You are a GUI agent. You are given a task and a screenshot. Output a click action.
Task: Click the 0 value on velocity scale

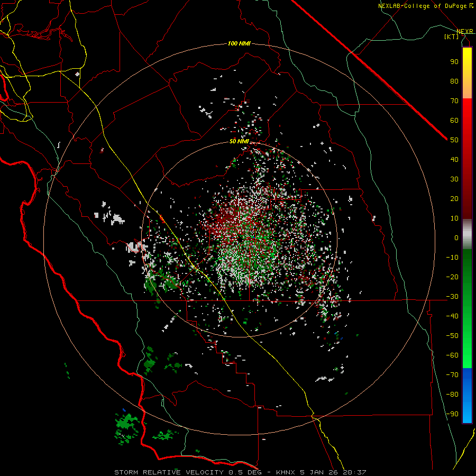[x=456, y=238]
